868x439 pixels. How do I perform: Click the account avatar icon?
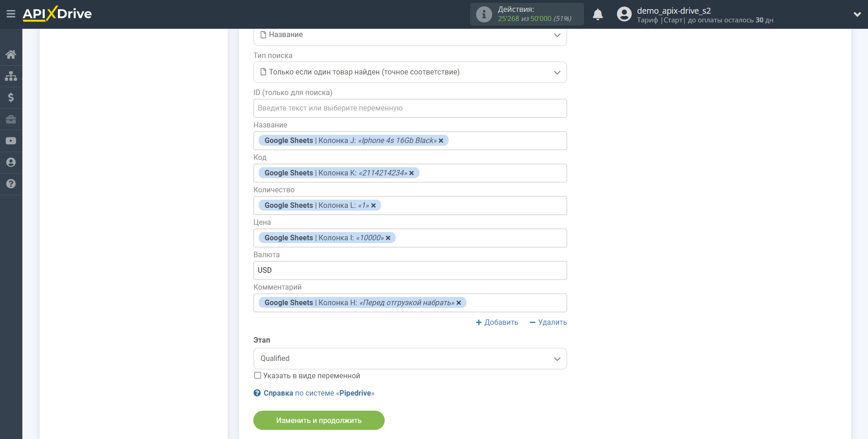[624, 14]
